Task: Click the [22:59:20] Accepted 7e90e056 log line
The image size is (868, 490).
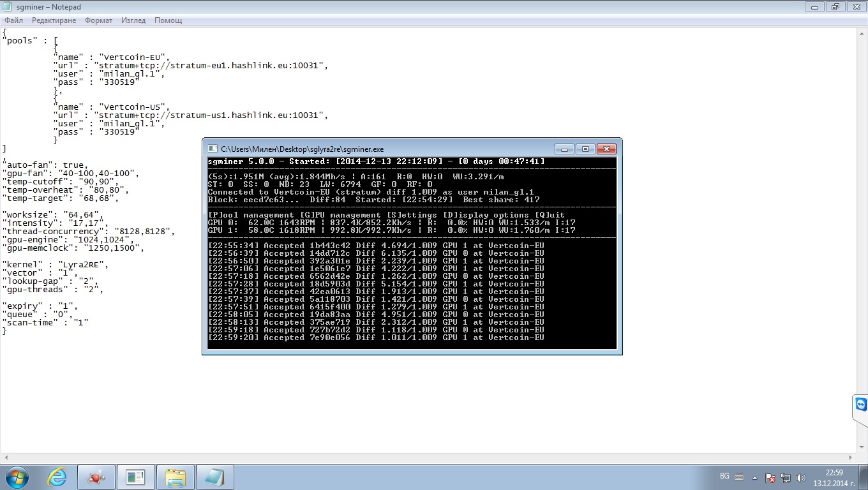Action: (x=377, y=338)
